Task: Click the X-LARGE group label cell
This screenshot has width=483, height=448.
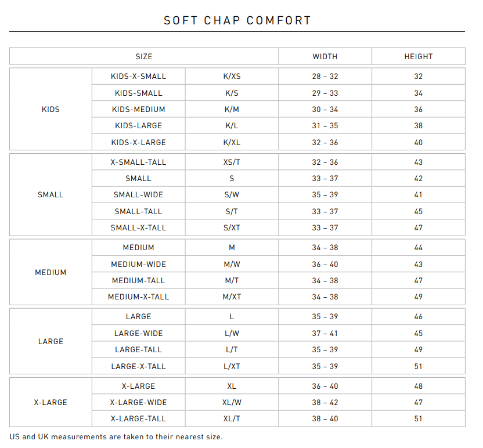Action: [51, 402]
